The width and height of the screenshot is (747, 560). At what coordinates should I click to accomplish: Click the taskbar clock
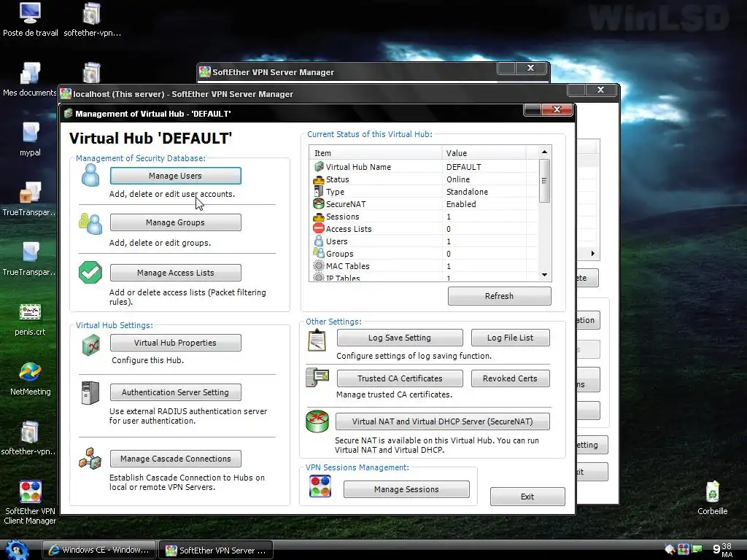pos(723,550)
